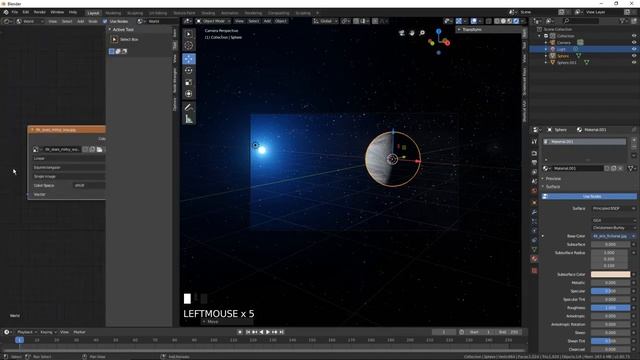640x360 pixels.
Task: Open the Christensen-Burley subsurface method dropdown
Action: 614,227
